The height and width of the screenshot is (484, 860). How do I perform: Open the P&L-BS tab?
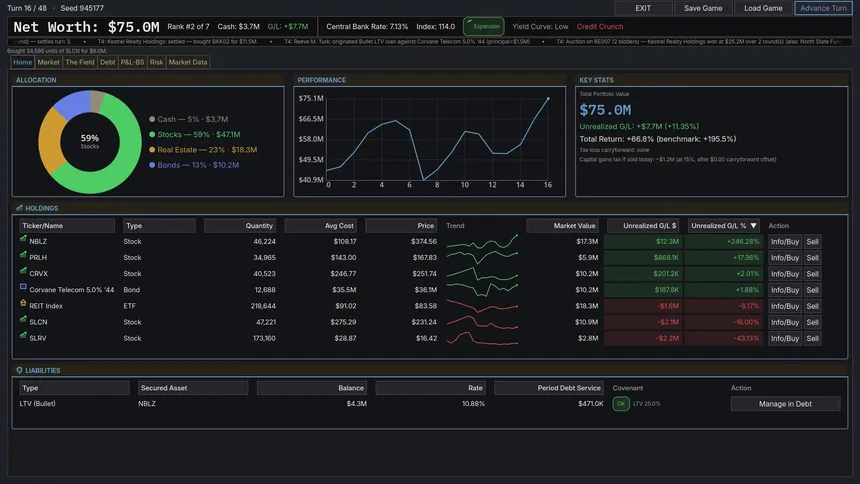click(132, 63)
